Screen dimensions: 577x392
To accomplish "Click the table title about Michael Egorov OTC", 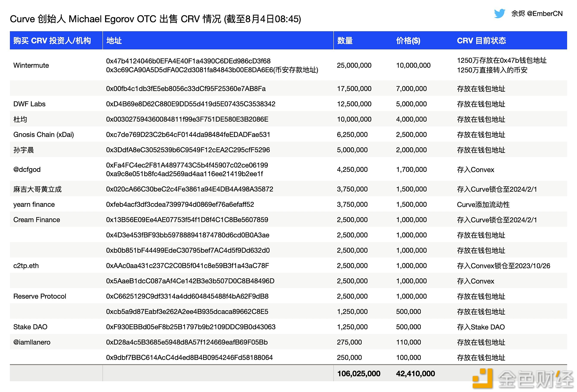I will (x=155, y=19).
